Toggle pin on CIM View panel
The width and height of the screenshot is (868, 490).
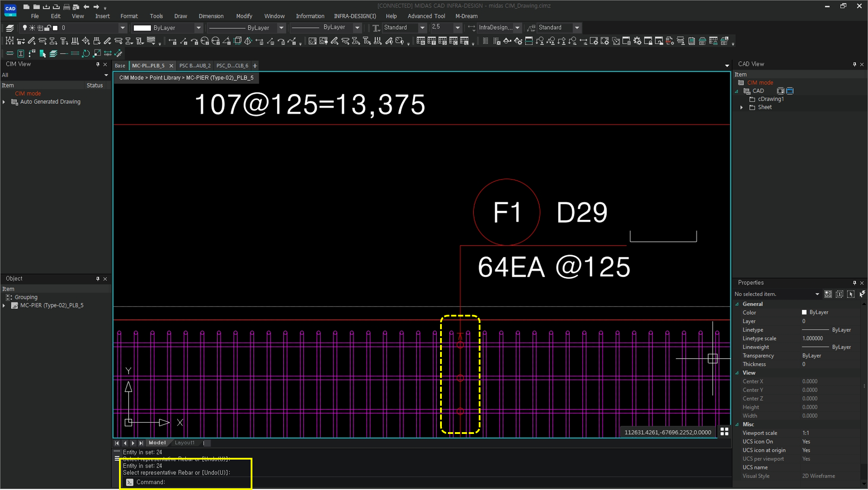point(98,64)
